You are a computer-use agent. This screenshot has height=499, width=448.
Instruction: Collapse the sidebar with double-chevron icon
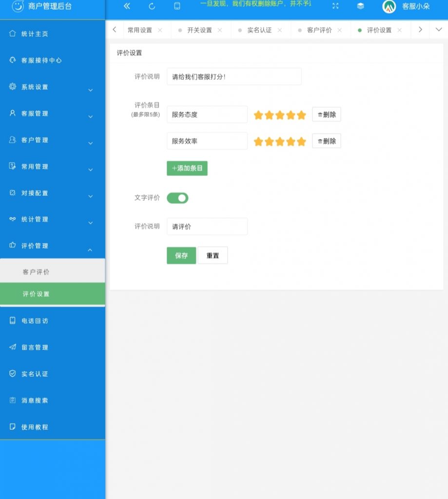127,6
